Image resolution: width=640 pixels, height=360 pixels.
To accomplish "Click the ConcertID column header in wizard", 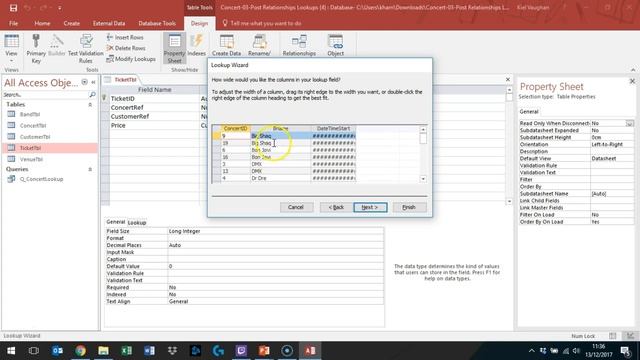I will (236, 129).
